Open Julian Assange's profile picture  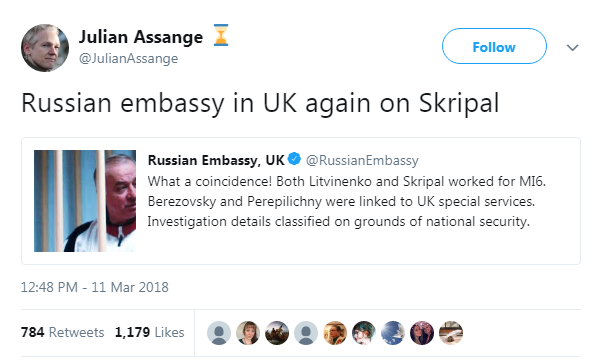point(45,48)
